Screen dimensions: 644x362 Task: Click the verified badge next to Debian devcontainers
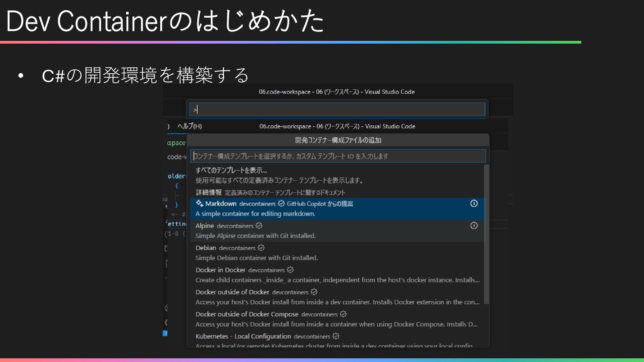261,248
